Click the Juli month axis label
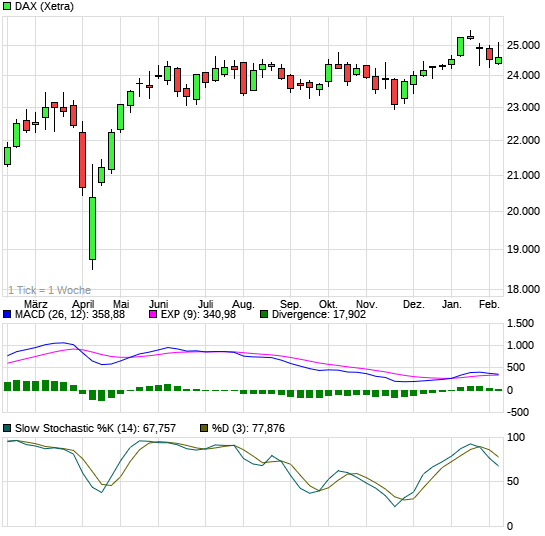Image resolution: width=545 pixels, height=536 pixels. click(205, 304)
